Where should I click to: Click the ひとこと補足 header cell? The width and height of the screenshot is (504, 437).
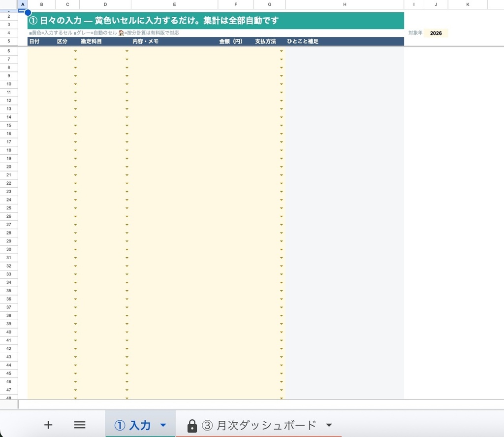coord(345,41)
